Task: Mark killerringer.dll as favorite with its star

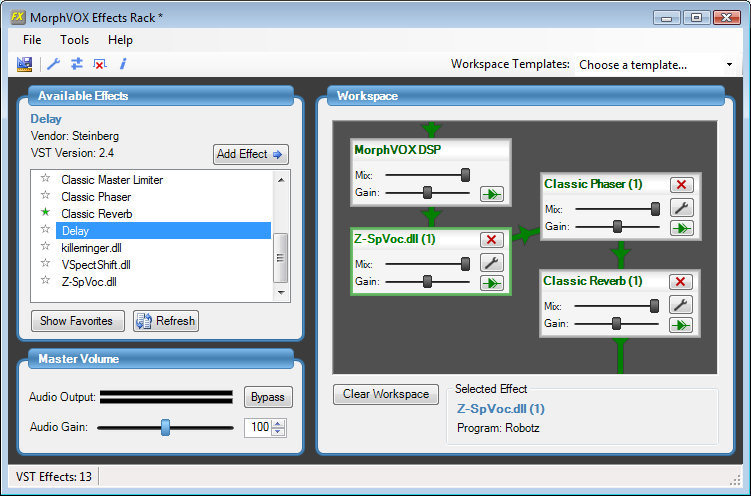Action: [45, 247]
